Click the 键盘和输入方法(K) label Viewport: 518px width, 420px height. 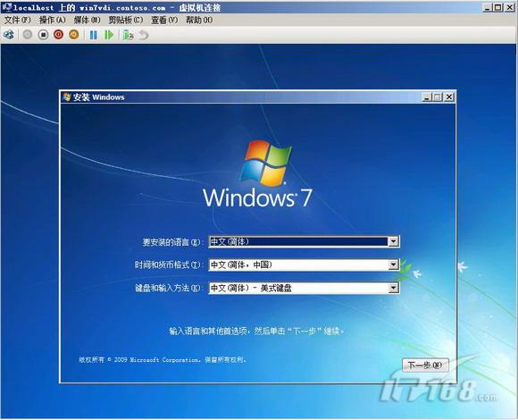pyautogui.click(x=168, y=288)
